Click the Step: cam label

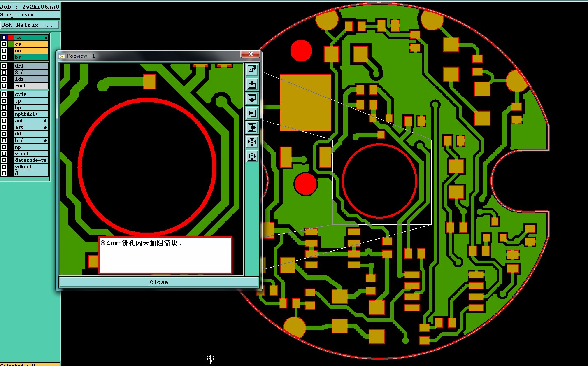pos(30,15)
